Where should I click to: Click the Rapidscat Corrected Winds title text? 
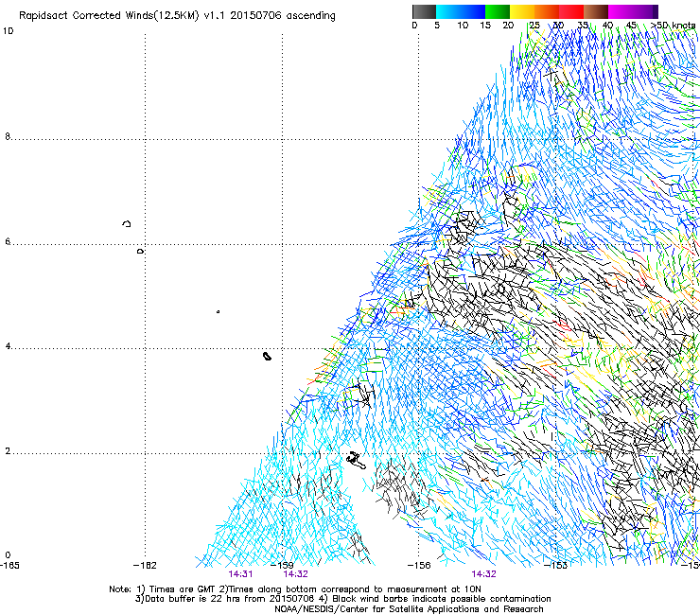tap(177, 16)
